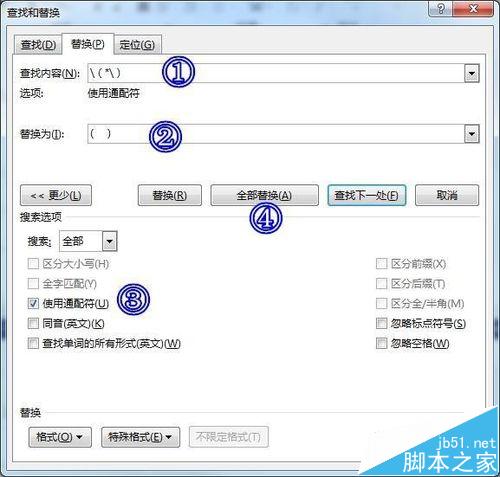Click the 替换(R) button

coord(170,195)
